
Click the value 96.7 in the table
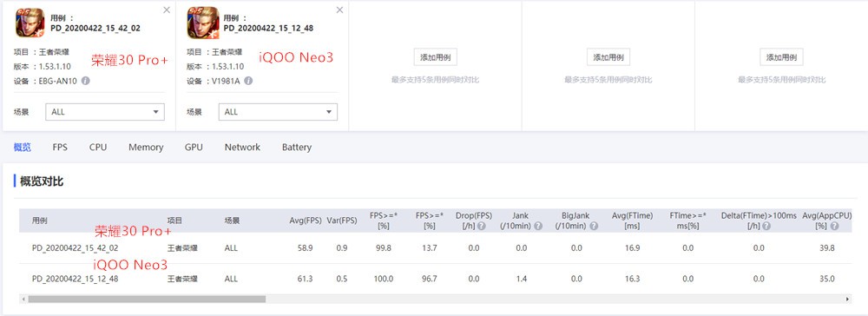coord(429,279)
